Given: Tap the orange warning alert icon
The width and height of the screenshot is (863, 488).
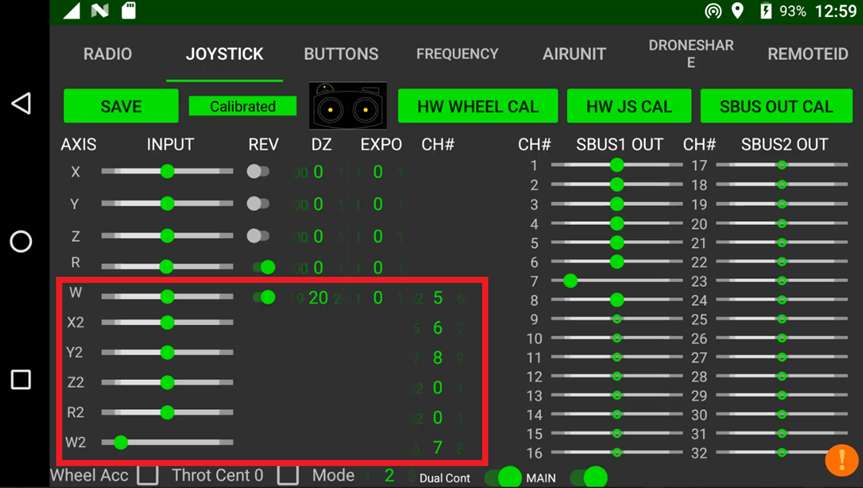Looking at the screenshot, I should pyautogui.click(x=841, y=459).
